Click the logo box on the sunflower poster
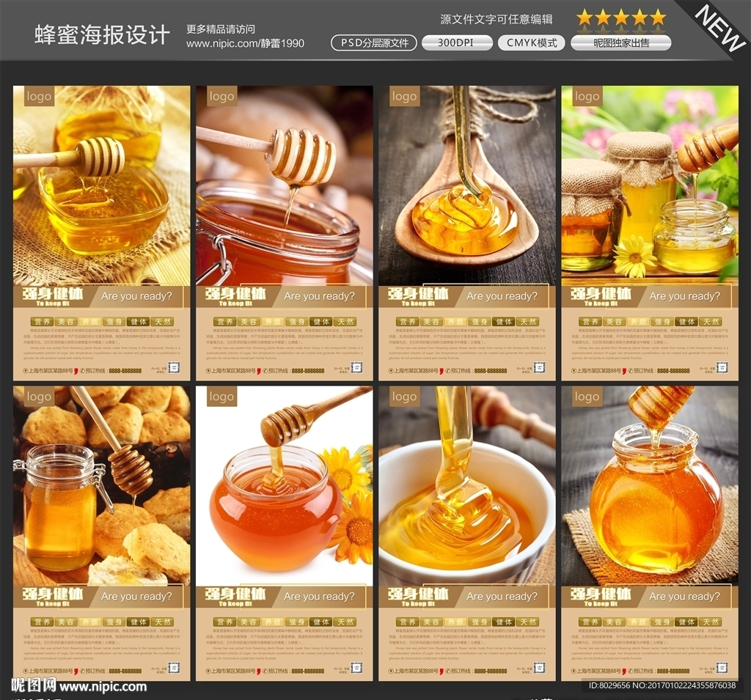The image size is (751, 700). 221,397
